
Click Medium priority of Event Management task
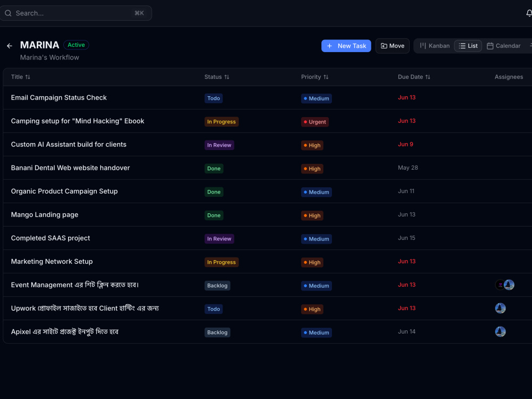[316, 286]
